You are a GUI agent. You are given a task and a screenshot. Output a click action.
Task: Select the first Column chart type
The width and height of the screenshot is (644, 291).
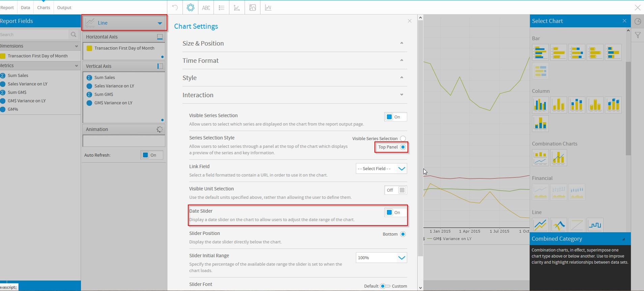click(540, 105)
